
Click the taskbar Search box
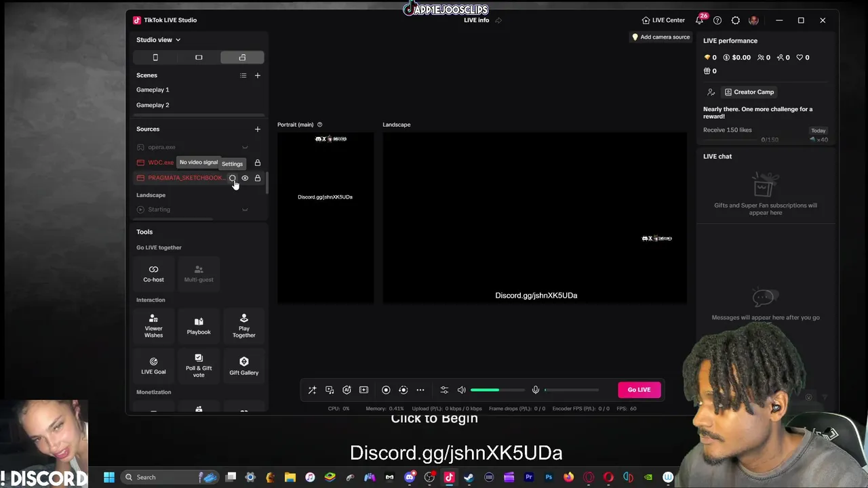point(170,477)
